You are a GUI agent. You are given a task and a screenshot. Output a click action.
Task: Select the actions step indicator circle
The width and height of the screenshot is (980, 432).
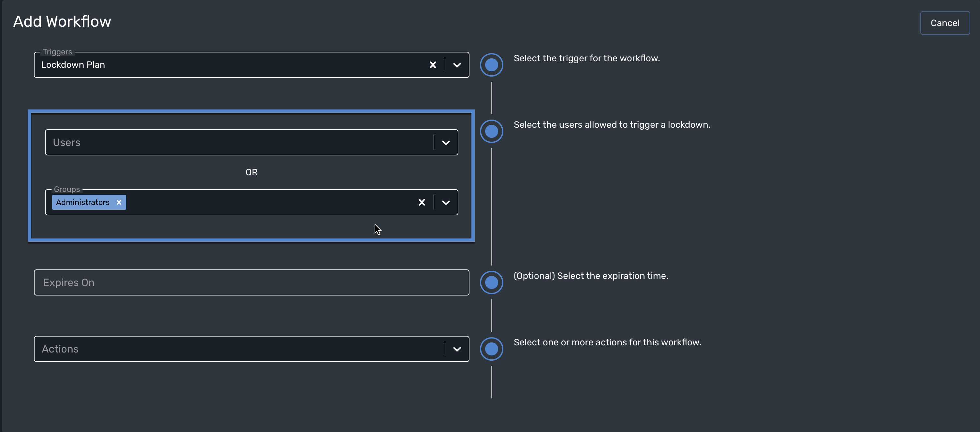coord(491,349)
